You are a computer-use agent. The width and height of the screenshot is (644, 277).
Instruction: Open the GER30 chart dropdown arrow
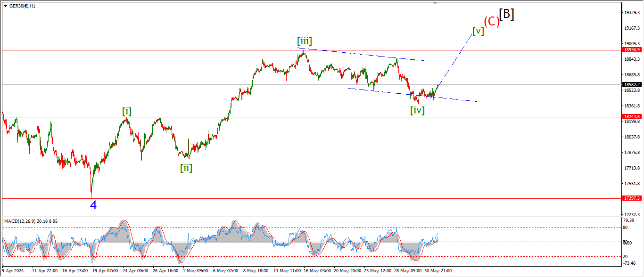5,6
